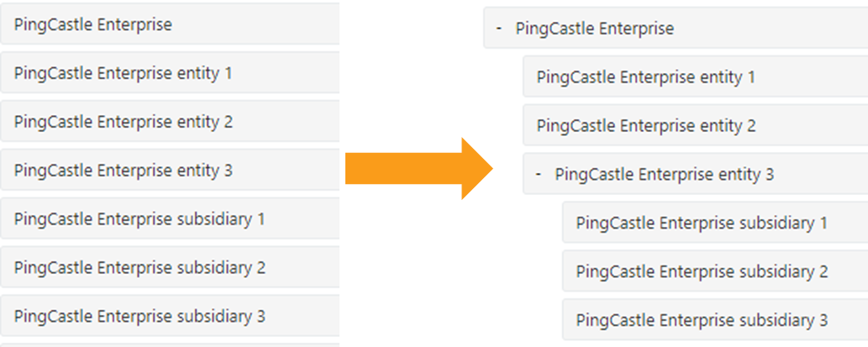Click the orange arrow's triangular head
The width and height of the screenshot is (868, 347).
coord(475,168)
